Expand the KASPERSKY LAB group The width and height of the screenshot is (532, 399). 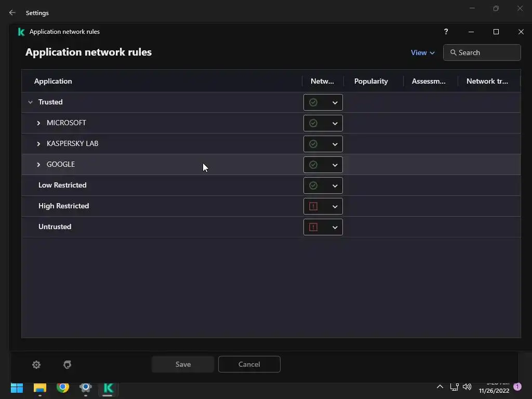38,144
